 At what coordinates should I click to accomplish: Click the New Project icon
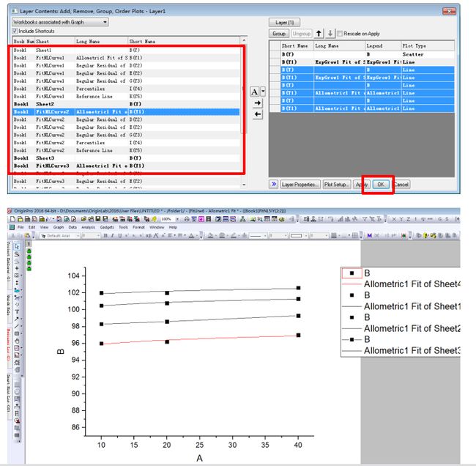tap(12, 219)
